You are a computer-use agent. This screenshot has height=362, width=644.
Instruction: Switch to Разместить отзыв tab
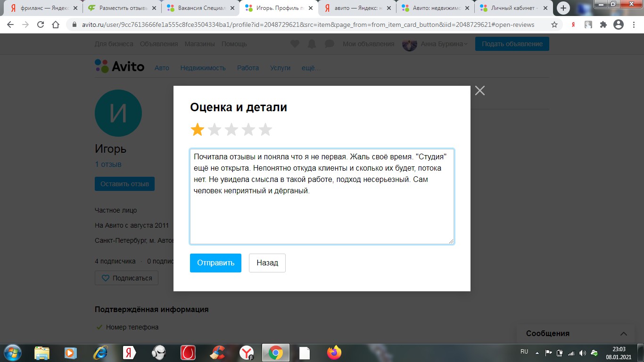(121, 8)
